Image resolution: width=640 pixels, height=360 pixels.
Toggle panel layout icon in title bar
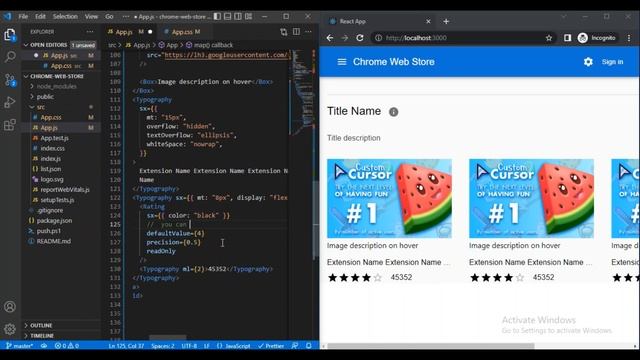tap(228, 16)
